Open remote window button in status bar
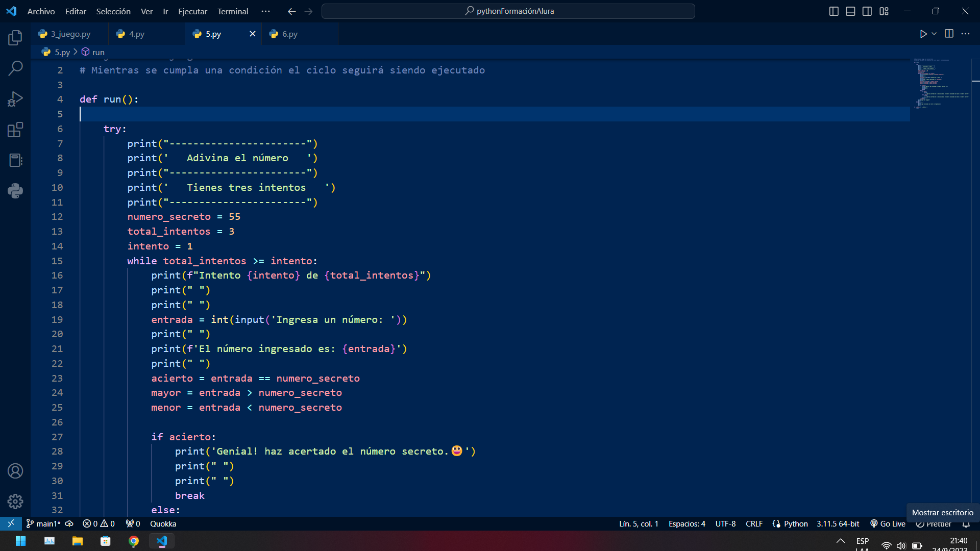Image resolution: width=980 pixels, height=551 pixels. point(11,523)
